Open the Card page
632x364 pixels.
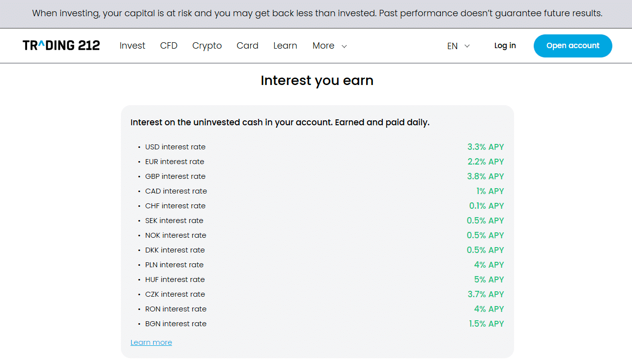247,46
